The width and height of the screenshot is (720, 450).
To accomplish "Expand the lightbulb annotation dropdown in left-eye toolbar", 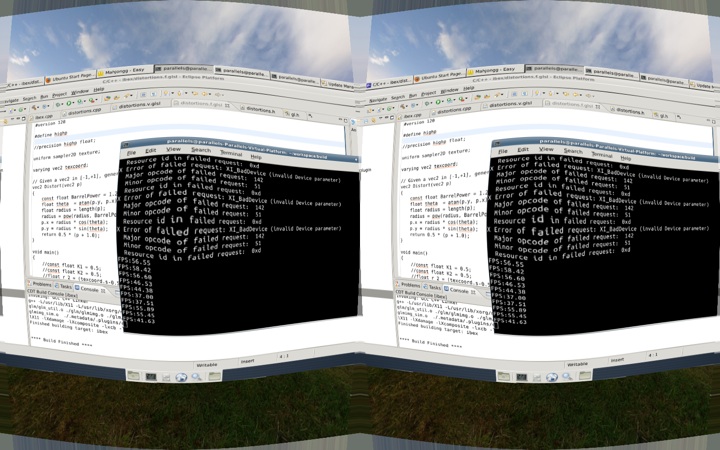I will point(172,93).
